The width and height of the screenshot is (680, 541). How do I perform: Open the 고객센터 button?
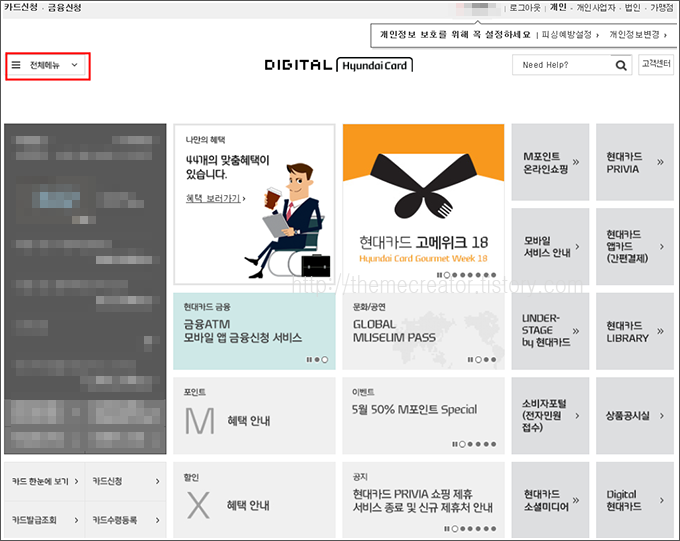[x=656, y=64]
